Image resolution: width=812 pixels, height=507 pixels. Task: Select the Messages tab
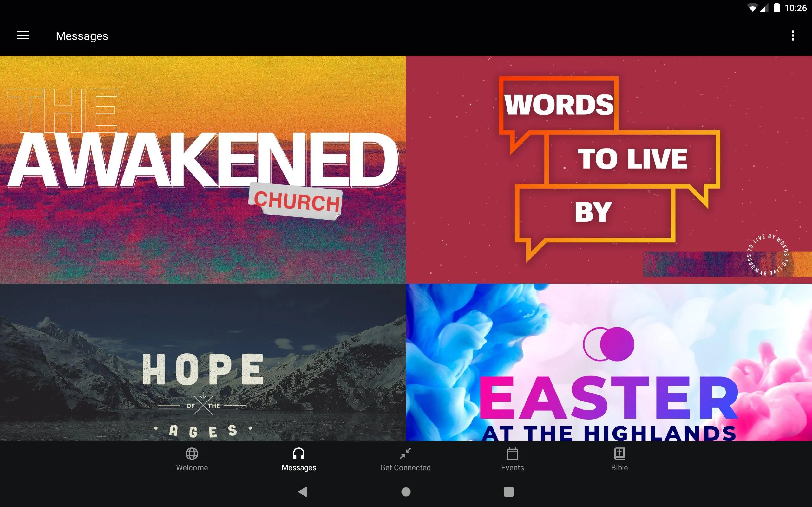coord(298,459)
